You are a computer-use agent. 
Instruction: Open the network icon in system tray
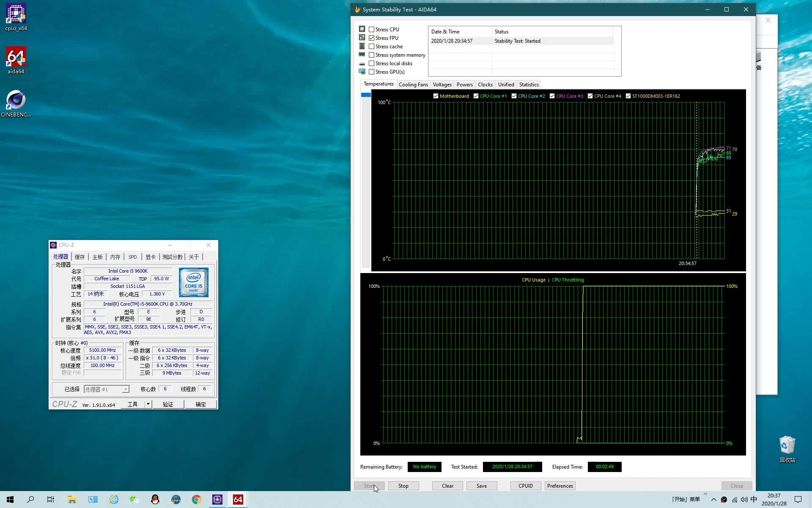point(735,500)
